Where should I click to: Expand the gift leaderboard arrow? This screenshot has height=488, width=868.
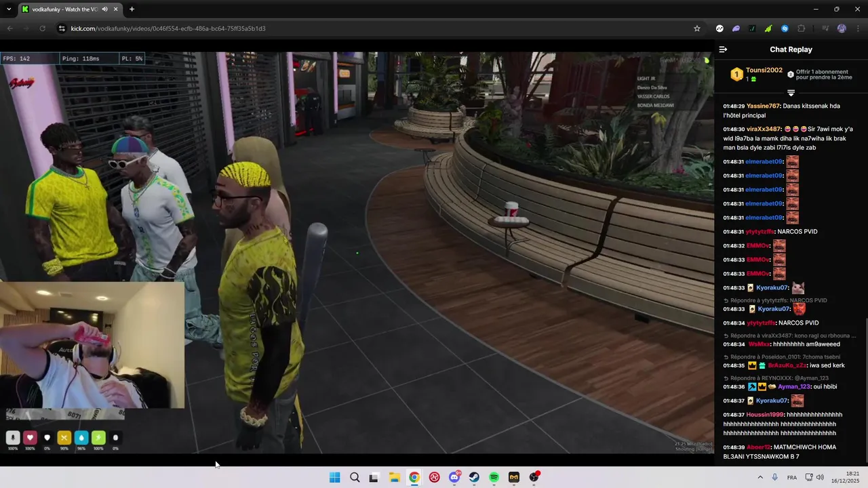(x=791, y=93)
